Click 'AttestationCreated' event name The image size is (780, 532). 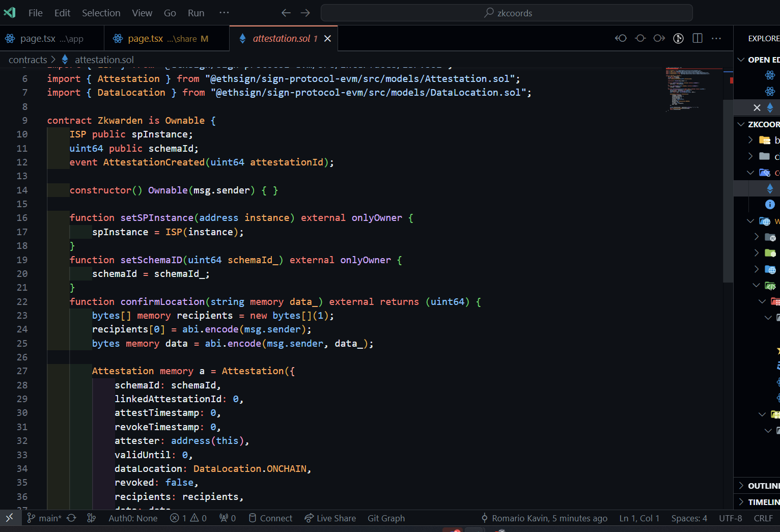click(x=154, y=162)
